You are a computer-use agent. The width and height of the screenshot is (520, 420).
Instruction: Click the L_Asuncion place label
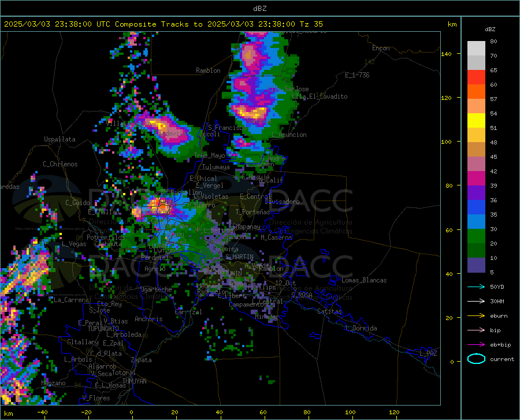pos(289,135)
